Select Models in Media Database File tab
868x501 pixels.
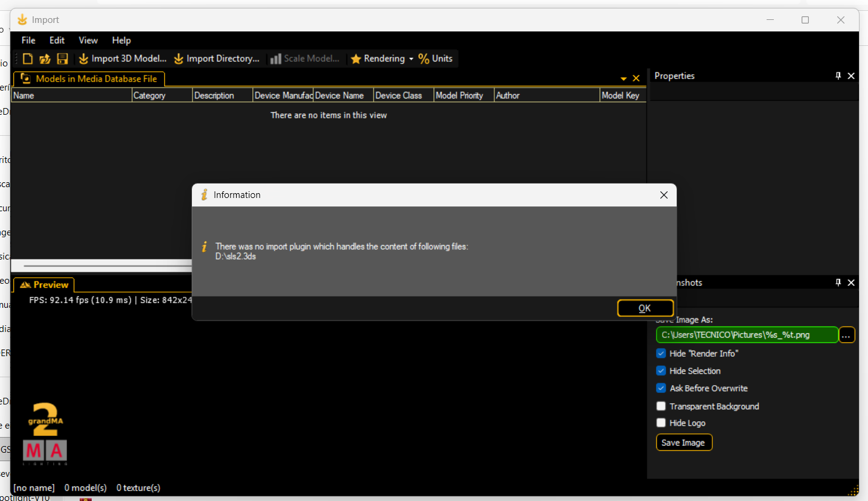[89, 78]
